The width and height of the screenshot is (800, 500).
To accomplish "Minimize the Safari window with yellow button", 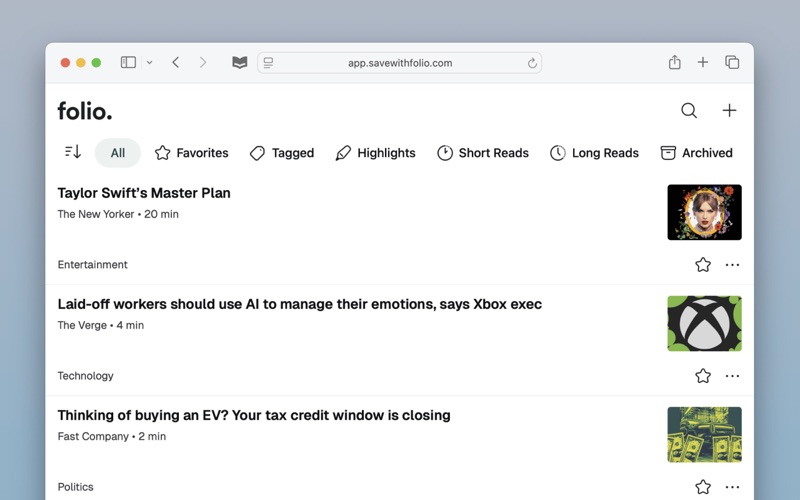I will click(81, 62).
